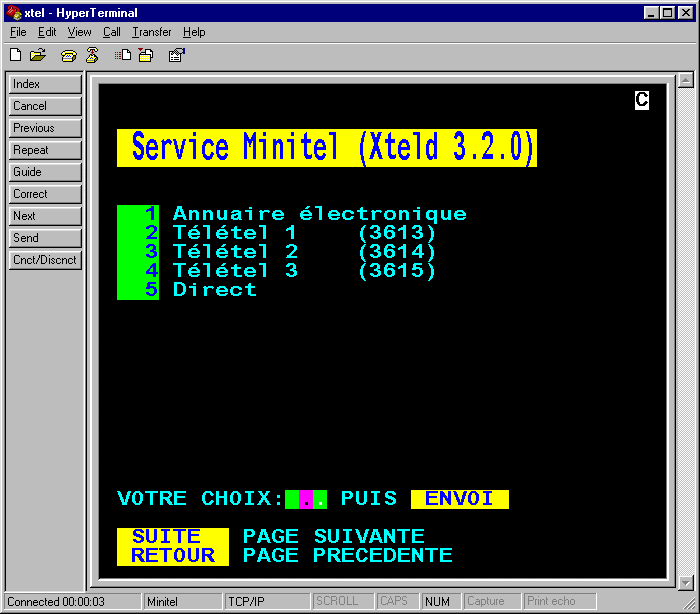Click the Repeat key button
The image size is (700, 614).
point(45,150)
